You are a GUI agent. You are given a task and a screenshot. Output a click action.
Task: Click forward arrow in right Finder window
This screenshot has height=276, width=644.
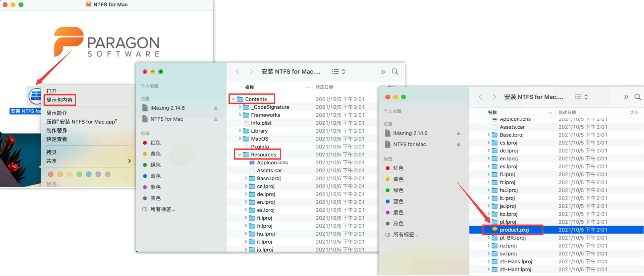pos(494,97)
